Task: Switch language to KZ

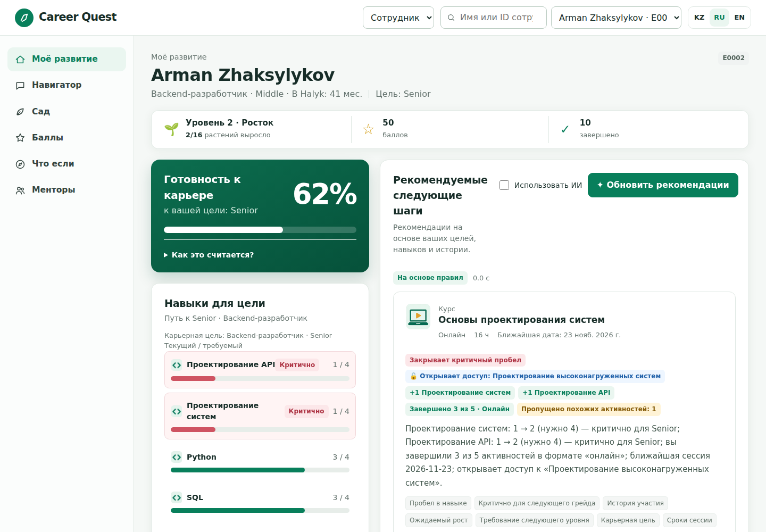Action: 700,18
